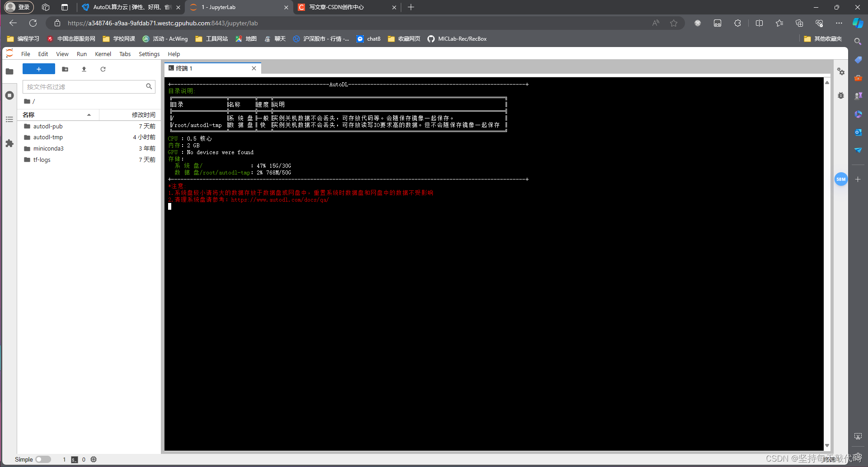Viewport: 868px width, 467px height.
Task: Refresh the file list
Action: [x=103, y=69]
